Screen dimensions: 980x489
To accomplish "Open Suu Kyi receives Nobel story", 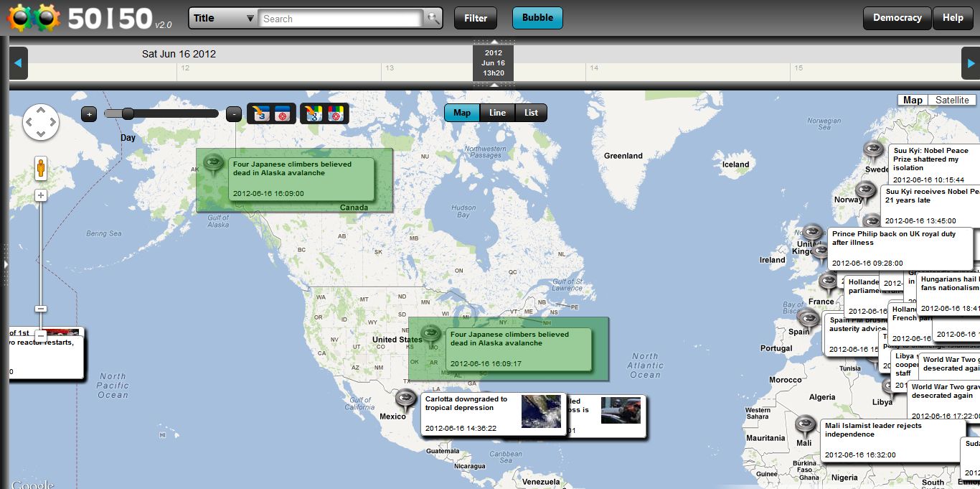I will [x=930, y=205].
